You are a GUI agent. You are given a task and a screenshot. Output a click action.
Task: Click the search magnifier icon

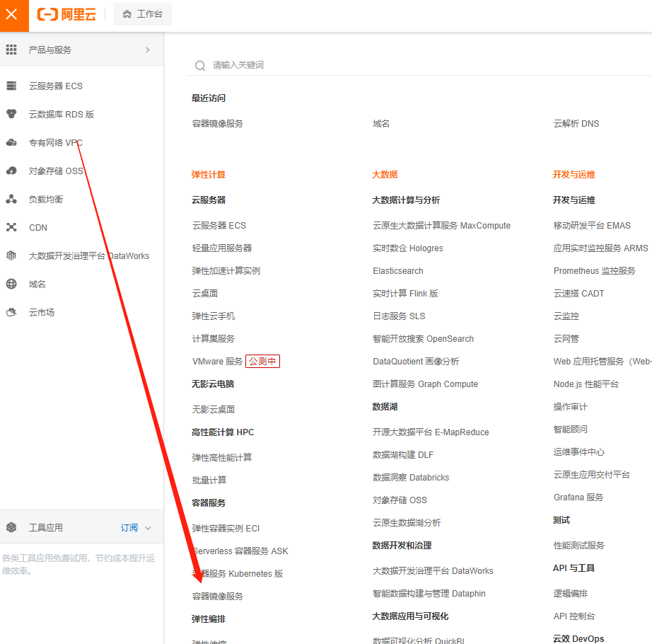pyautogui.click(x=200, y=66)
